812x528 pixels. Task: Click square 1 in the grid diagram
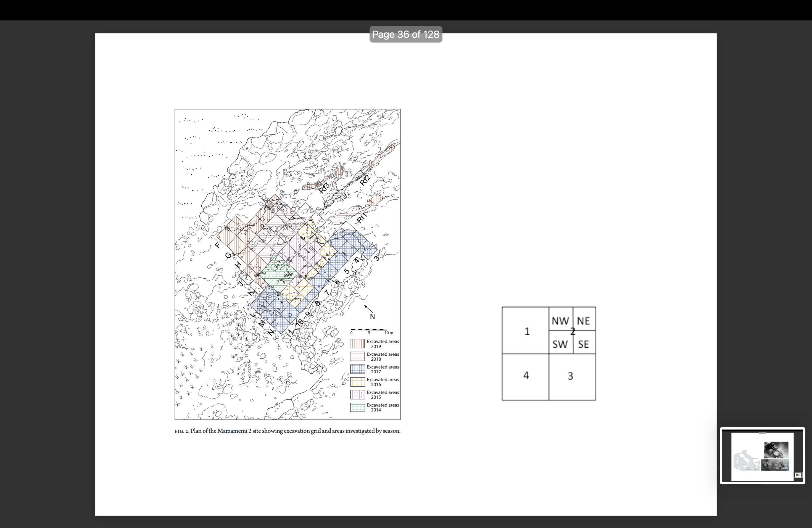pos(526,331)
